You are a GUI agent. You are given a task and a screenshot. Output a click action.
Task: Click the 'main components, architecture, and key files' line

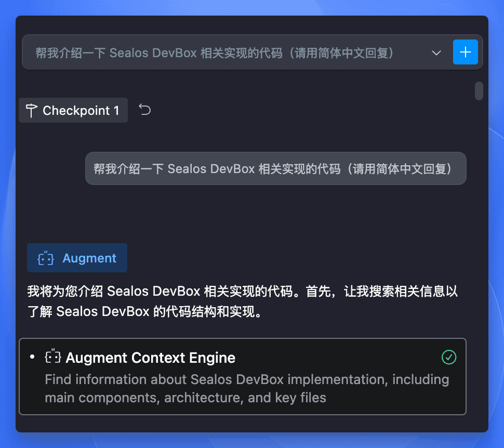coord(185,398)
